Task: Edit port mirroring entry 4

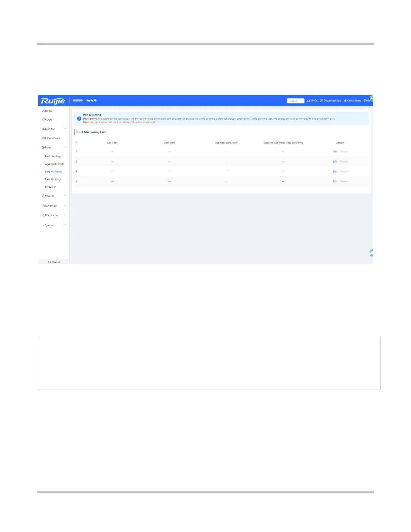Action: (x=335, y=181)
